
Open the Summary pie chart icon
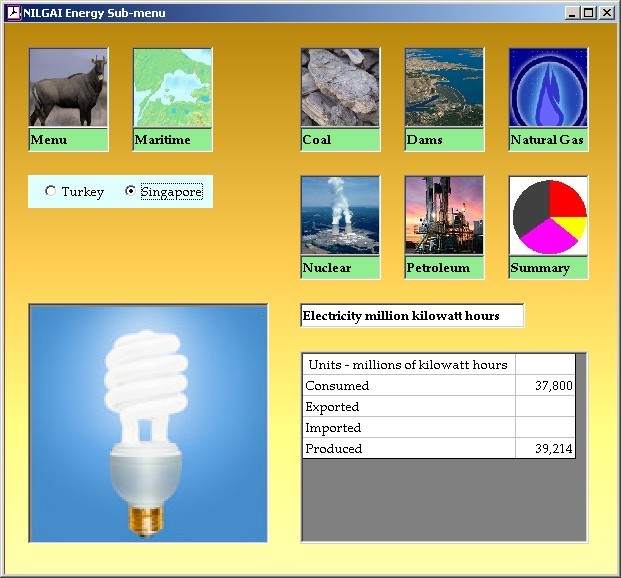click(548, 216)
